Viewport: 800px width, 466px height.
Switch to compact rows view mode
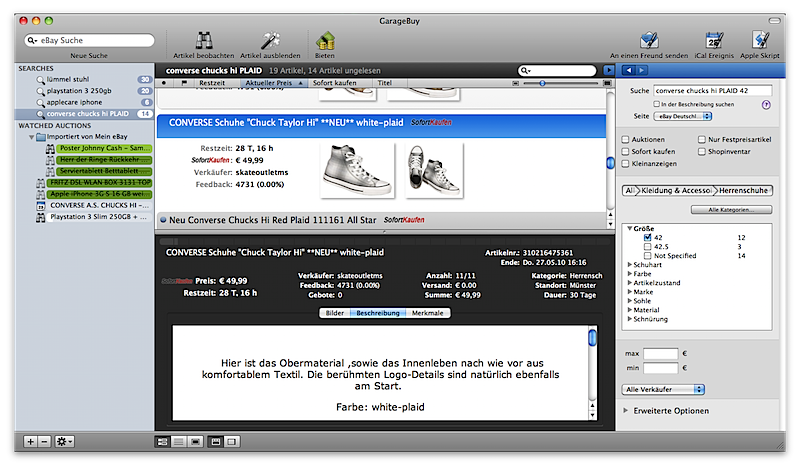pos(179,442)
